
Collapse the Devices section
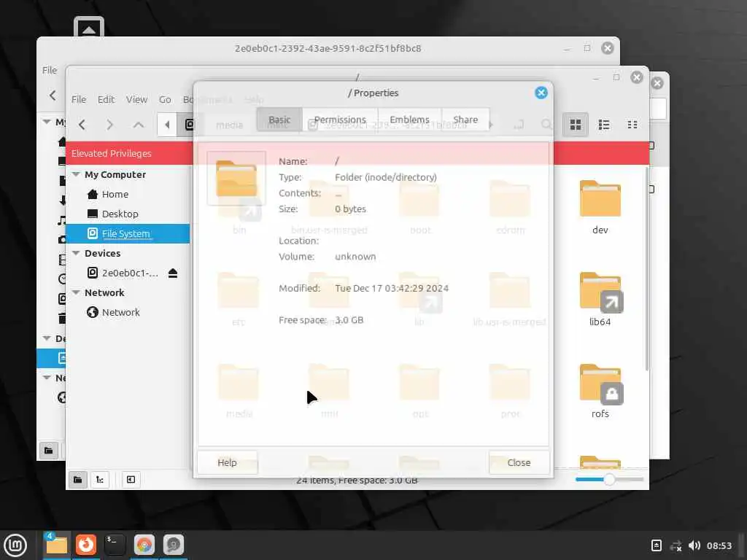coord(76,253)
